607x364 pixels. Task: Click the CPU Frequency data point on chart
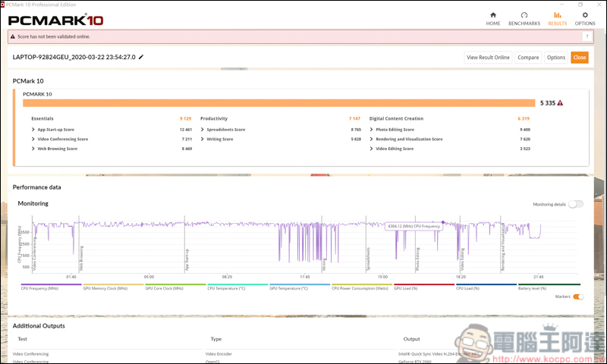tap(443, 222)
